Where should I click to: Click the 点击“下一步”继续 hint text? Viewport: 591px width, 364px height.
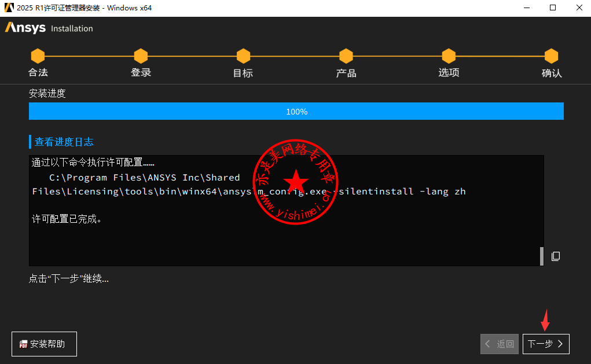click(x=69, y=278)
